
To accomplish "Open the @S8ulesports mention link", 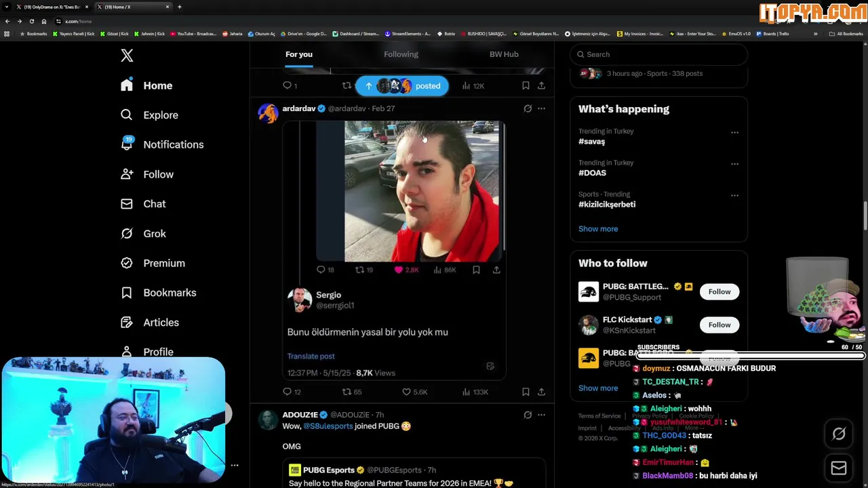I will point(328,426).
